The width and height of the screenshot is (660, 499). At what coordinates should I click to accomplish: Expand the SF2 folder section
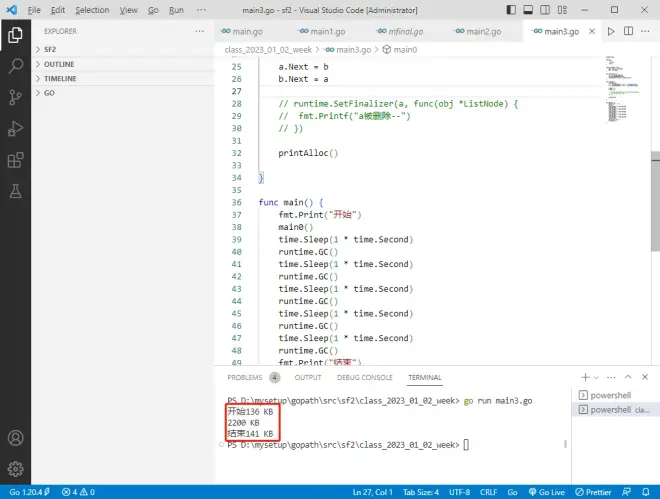(x=123, y=49)
